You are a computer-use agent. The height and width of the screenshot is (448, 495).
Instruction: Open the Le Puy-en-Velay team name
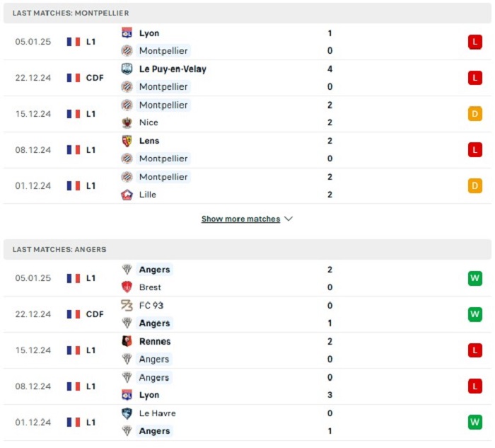coord(173,69)
